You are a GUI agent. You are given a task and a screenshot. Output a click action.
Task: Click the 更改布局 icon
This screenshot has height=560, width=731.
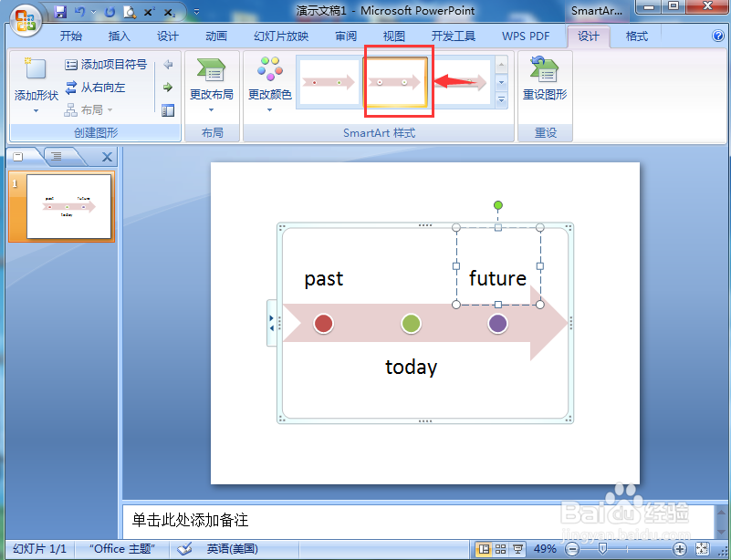tap(211, 70)
